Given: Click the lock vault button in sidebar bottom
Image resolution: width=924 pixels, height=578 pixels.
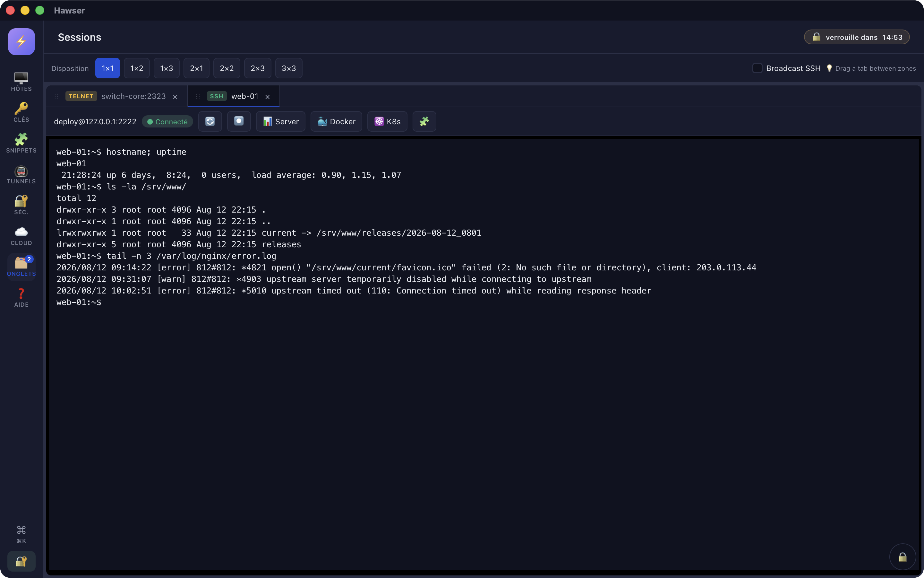Looking at the screenshot, I should click(21, 561).
